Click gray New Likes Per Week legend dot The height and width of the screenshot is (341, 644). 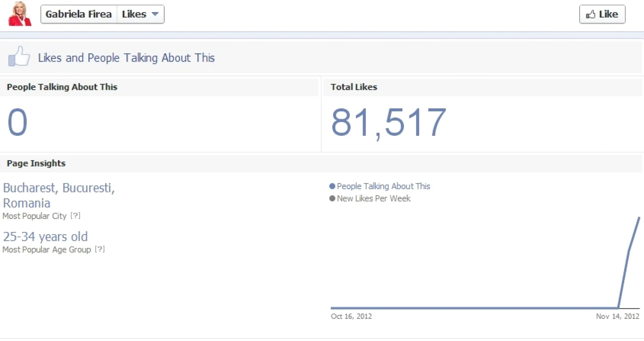tap(332, 199)
